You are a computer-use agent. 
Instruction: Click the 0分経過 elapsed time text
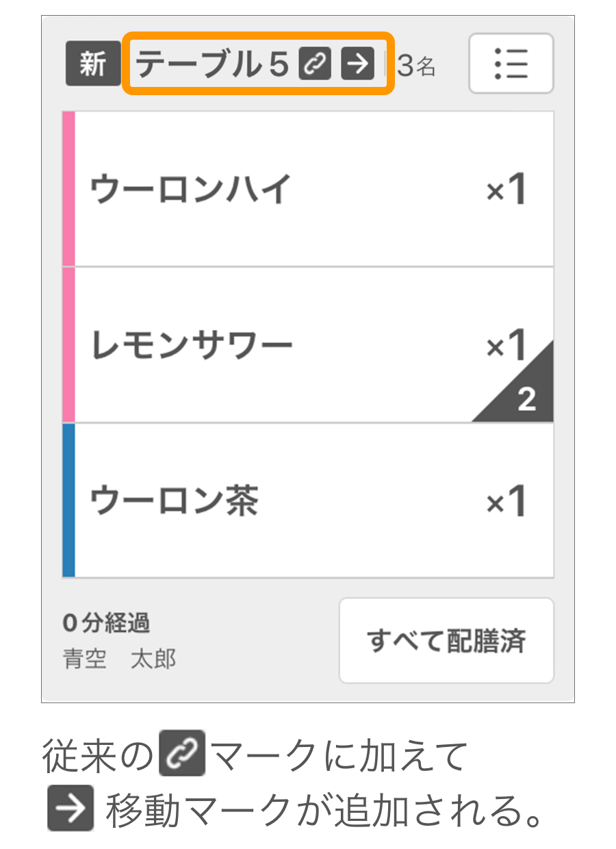point(106,623)
